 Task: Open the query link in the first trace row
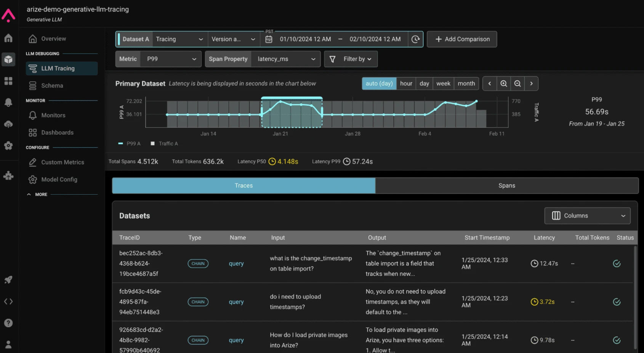point(236,263)
